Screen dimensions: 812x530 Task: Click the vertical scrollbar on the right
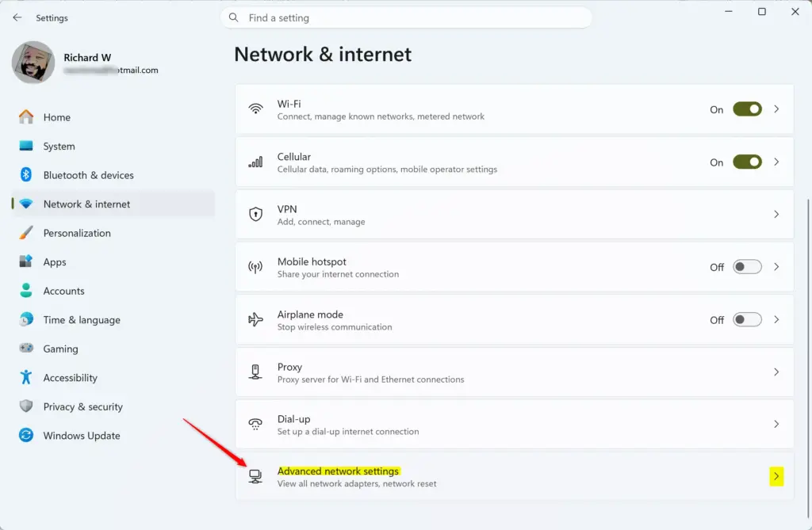[x=808, y=357]
